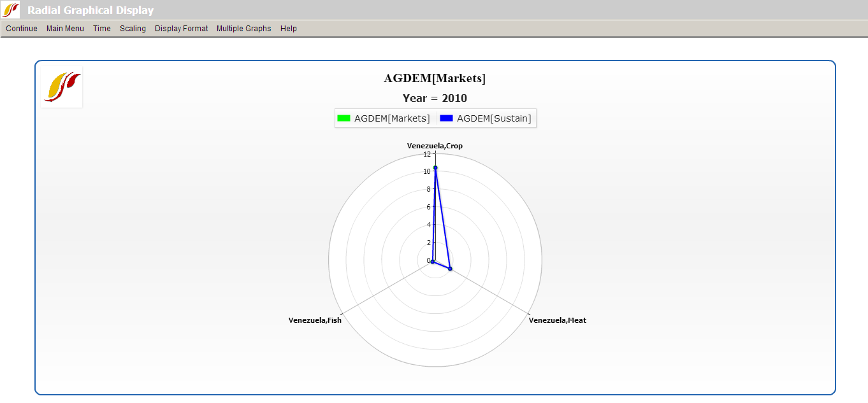Open the Help menu
The width and height of the screenshot is (868, 403).
point(288,29)
